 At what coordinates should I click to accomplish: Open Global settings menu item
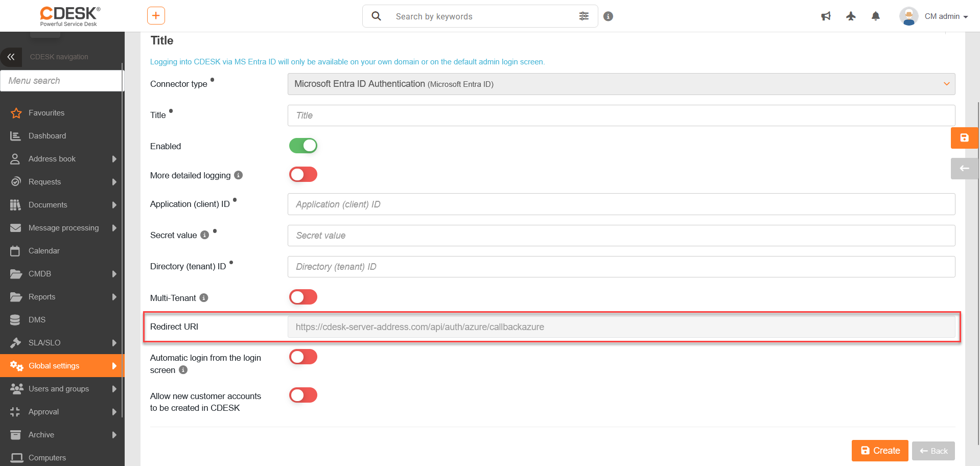[x=61, y=366]
